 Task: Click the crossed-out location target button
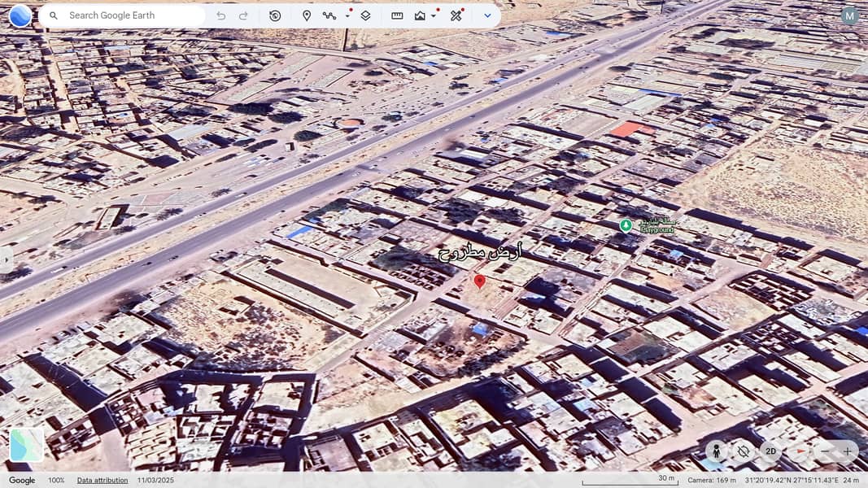coord(743,451)
